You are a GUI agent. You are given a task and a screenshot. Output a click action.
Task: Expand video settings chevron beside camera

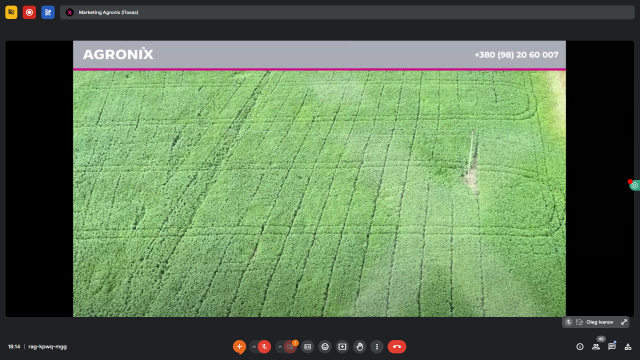280,347
